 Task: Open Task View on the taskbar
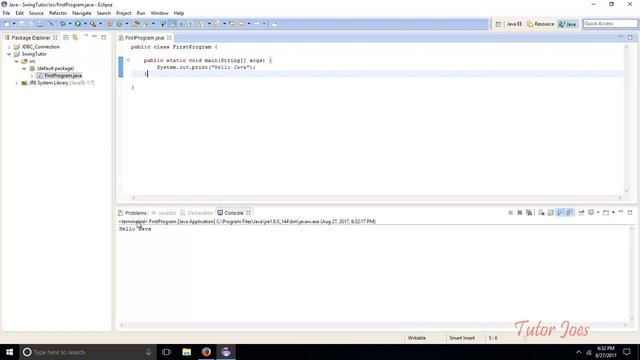tap(166, 352)
